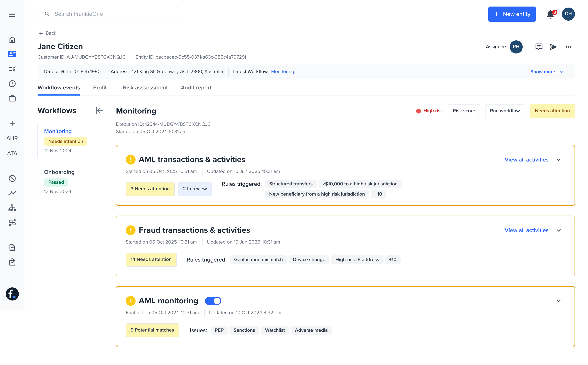This screenshot has width=588, height=365.
Task: Click the organization chart sidebar icon
Action: [x=12, y=208]
